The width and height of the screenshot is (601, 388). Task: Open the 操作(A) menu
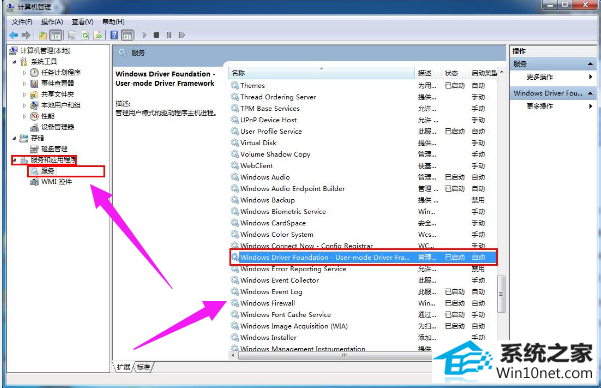52,22
